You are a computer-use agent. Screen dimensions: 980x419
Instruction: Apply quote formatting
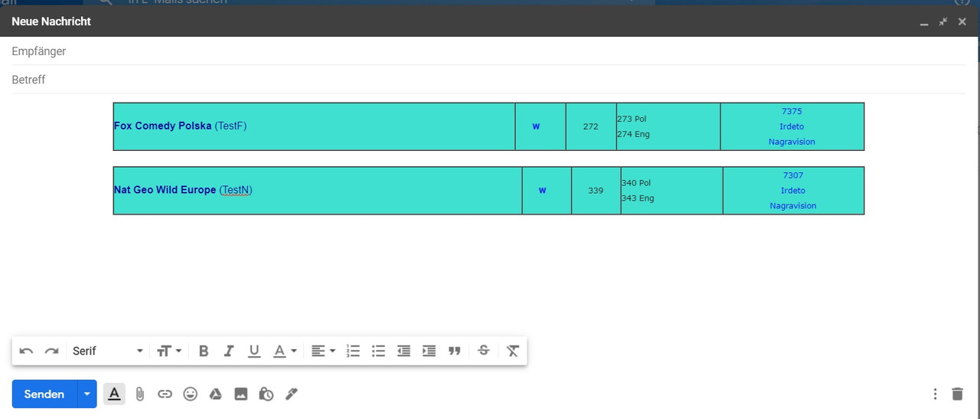coord(455,351)
